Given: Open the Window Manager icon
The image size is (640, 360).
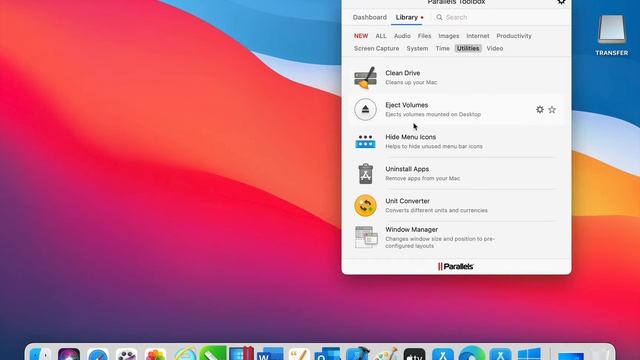Looking at the screenshot, I should (x=366, y=237).
